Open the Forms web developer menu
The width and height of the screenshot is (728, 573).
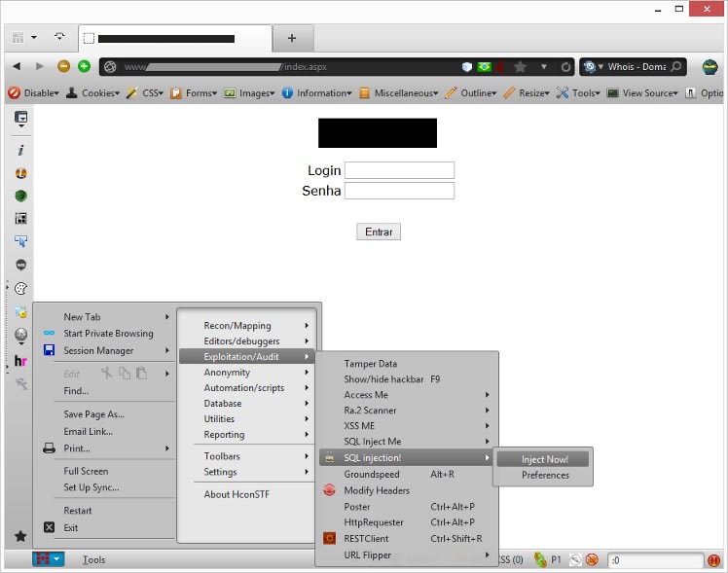pyautogui.click(x=194, y=92)
